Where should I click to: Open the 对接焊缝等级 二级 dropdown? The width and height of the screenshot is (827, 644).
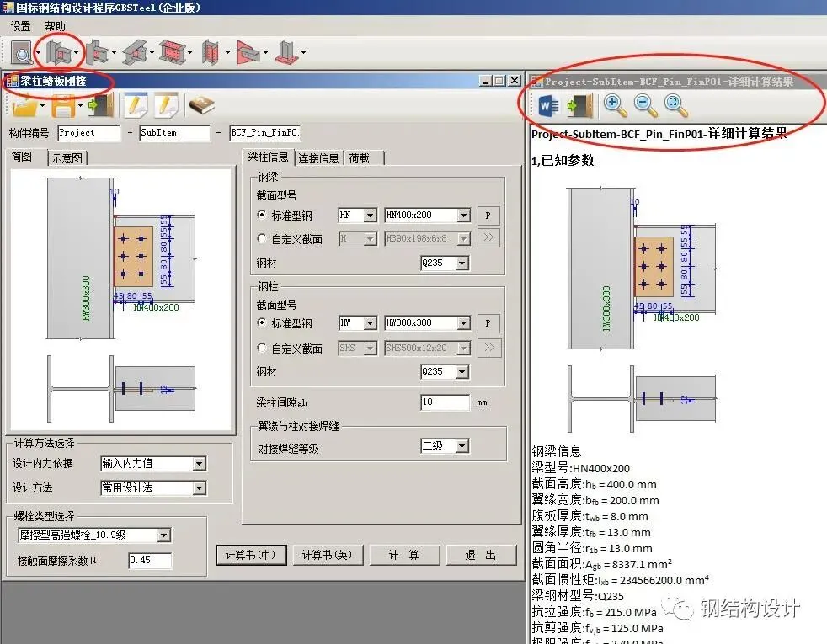point(462,446)
